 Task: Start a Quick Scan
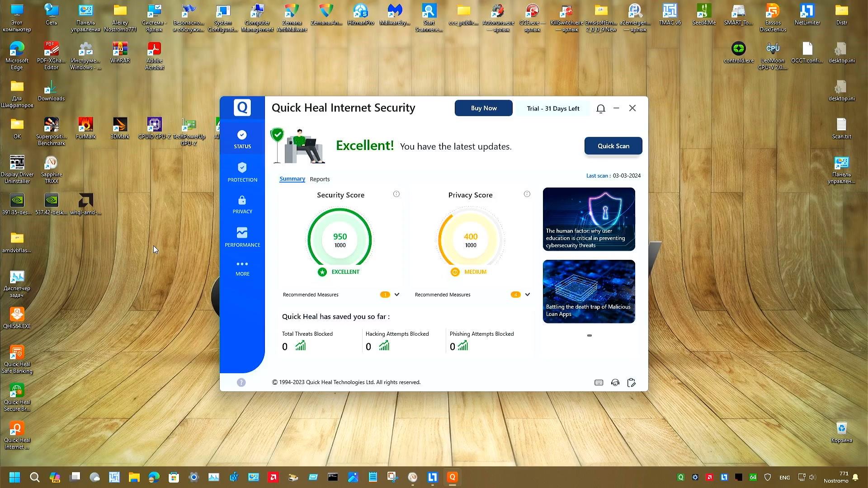pyautogui.click(x=613, y=146)
